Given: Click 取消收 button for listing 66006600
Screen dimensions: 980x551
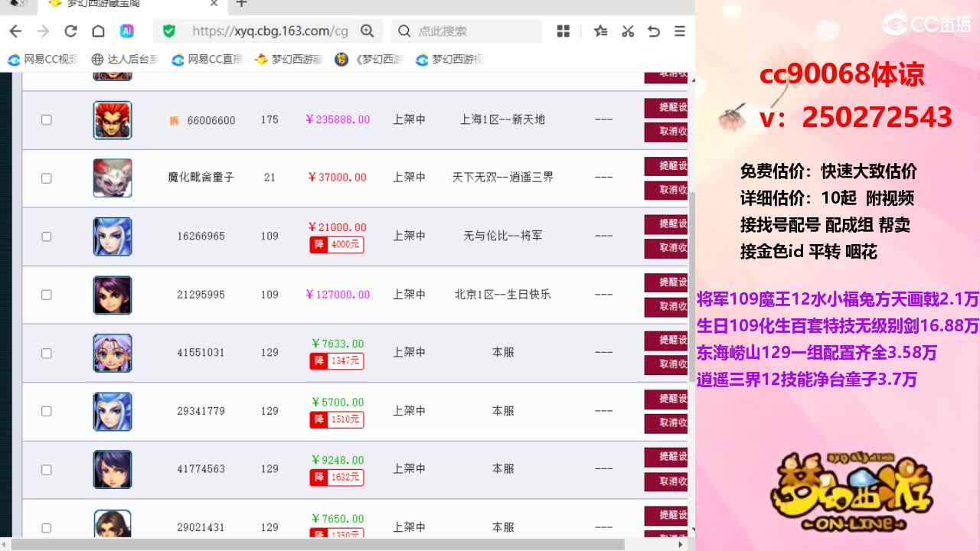Looking at the screenshot, I should [x=666, y=132].
